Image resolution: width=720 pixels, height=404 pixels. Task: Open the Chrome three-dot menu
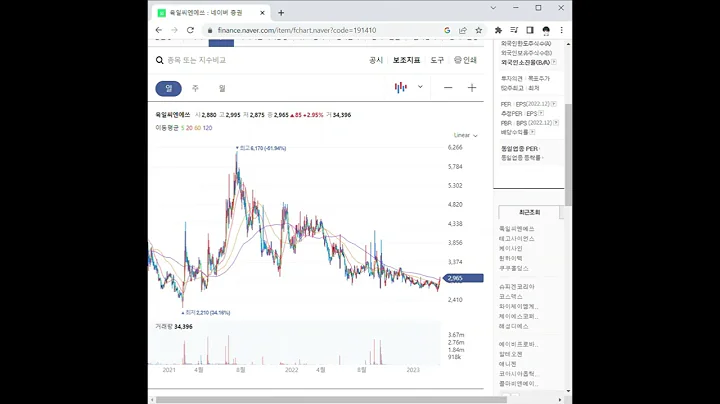562,30
